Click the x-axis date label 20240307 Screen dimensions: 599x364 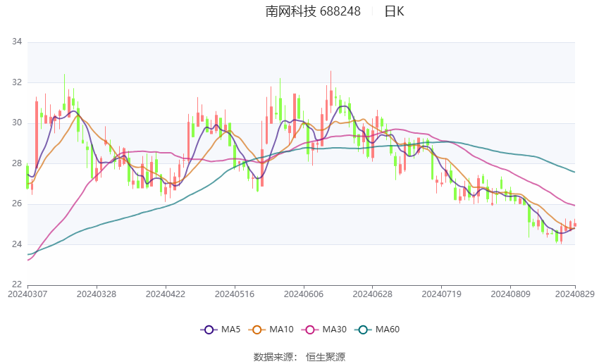tap(27, 294)
